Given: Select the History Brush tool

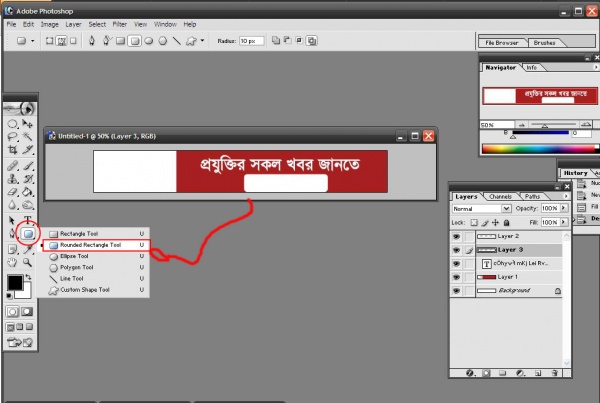Looking at the screenshot, I should point(27,179).
